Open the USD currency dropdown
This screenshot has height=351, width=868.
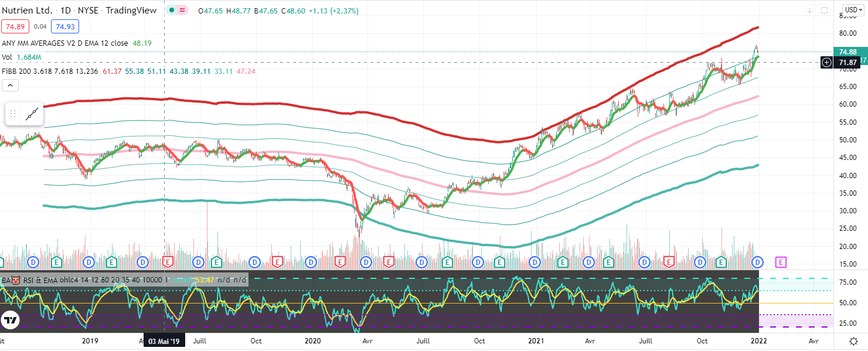852,10
